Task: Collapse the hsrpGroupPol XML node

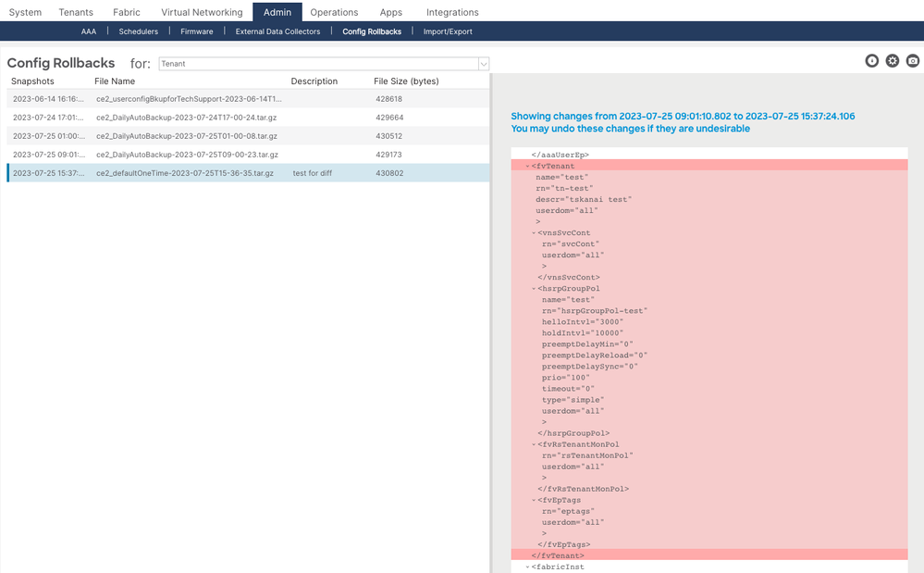Action: 534,289
